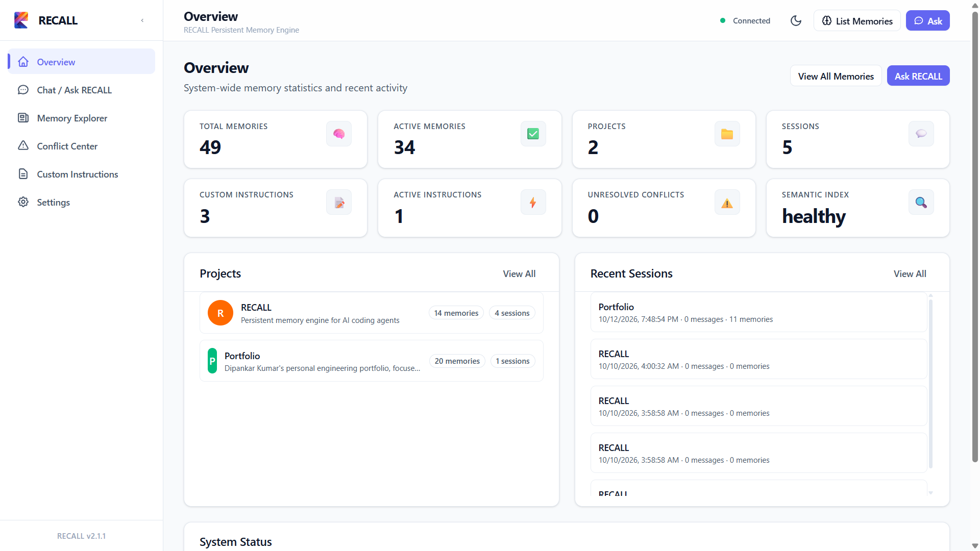Click the healthy semantic index value

[814, 216]
